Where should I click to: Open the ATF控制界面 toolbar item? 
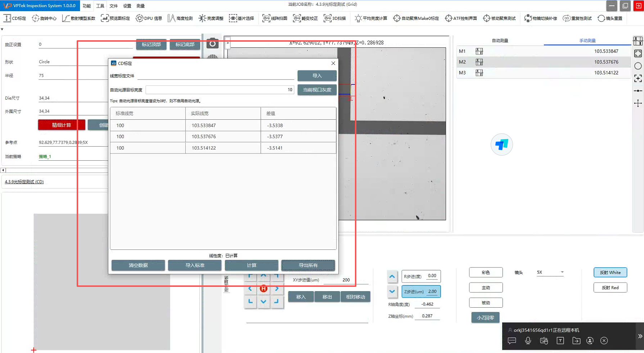coord(461,18)
